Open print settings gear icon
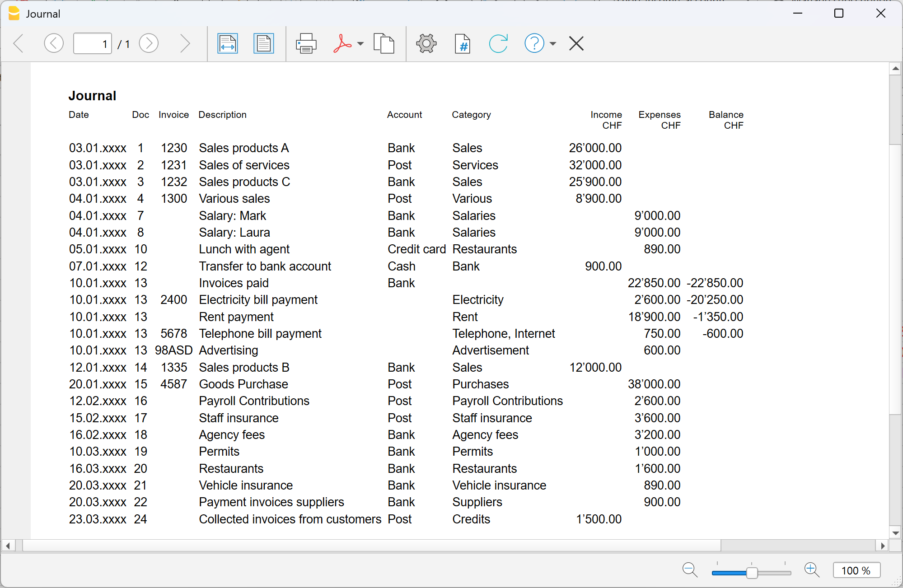Screen dimensions: 903x588 (426, 44)
